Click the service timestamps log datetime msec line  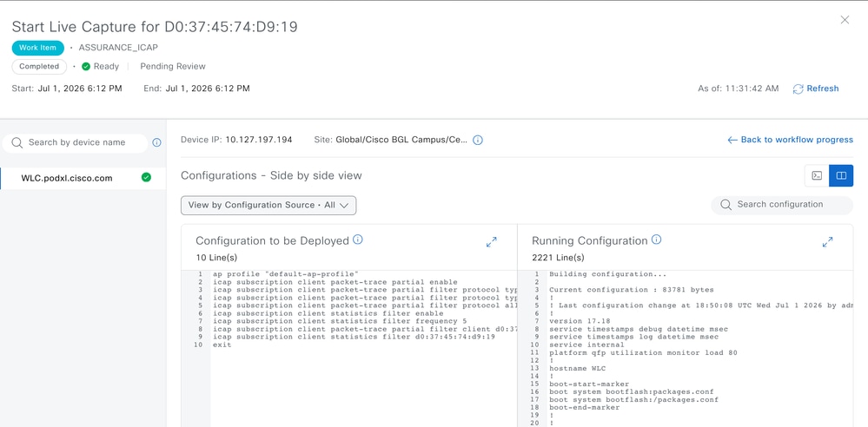coord(633,337)
